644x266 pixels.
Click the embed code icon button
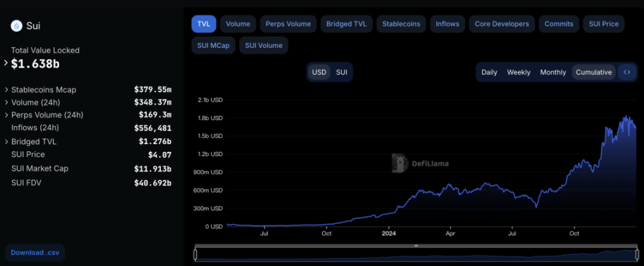627,72
